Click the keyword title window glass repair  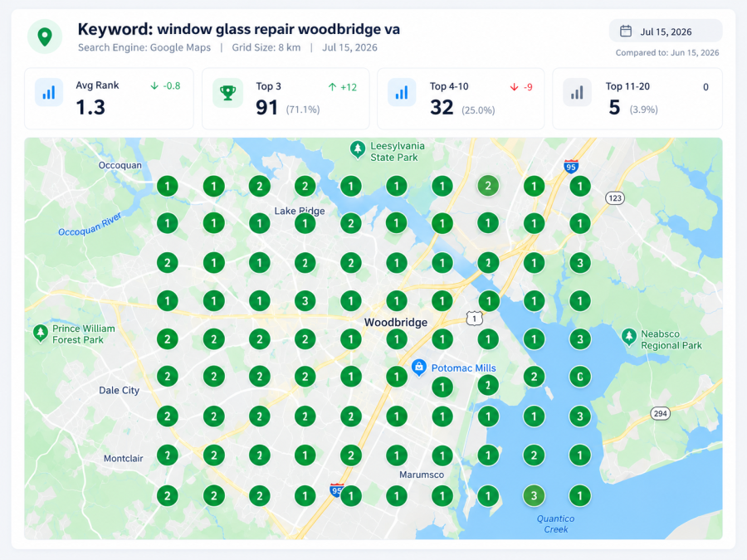(x=239, y=30)
